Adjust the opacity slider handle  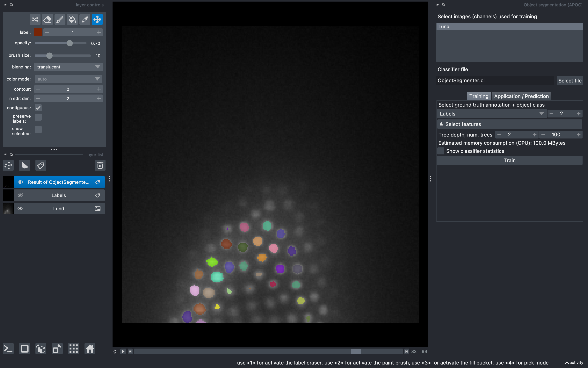coord(70,43)
